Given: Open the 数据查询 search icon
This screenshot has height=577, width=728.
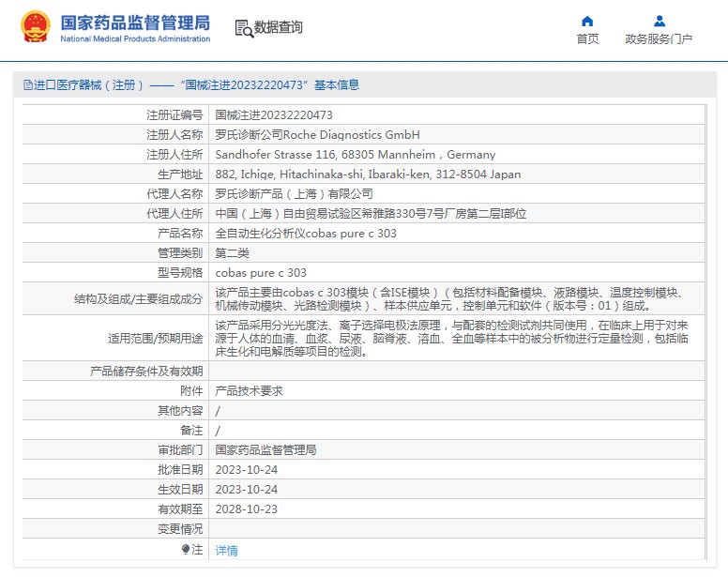Looking at the screenshot, I should 244,28.
